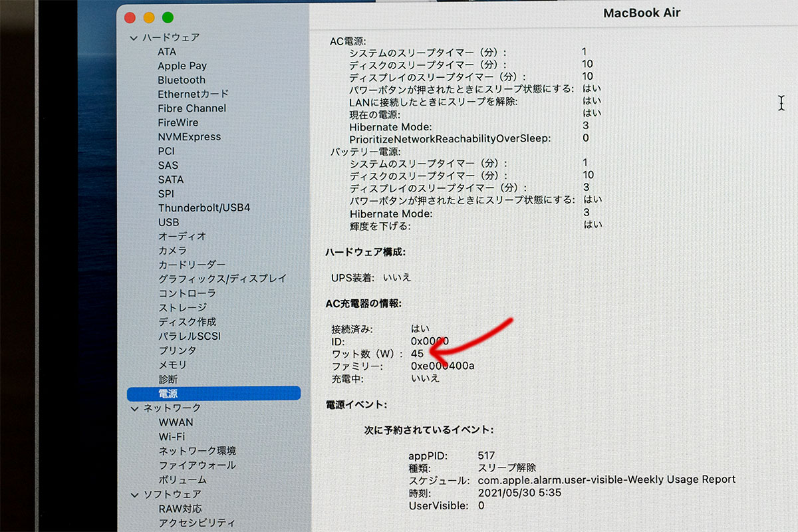The image size is (798, 532).
Task: Show ストレージ information
Action: coord(183,308)
